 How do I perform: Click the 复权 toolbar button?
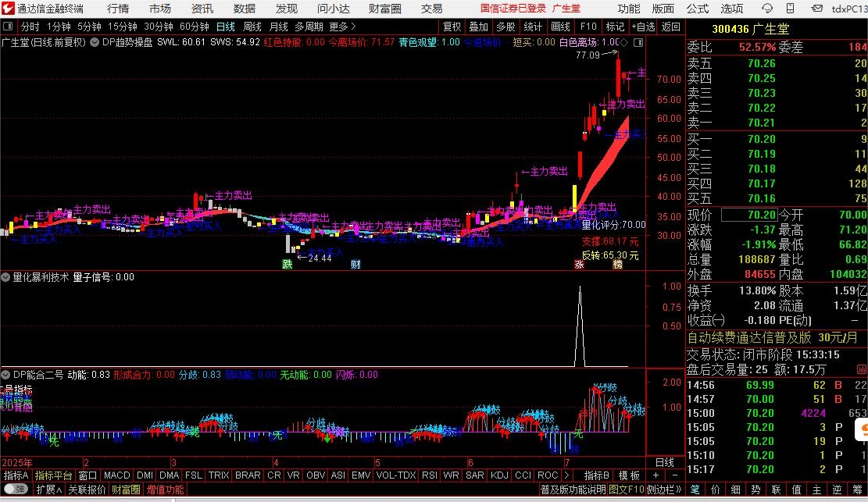[x=452, y=27]
